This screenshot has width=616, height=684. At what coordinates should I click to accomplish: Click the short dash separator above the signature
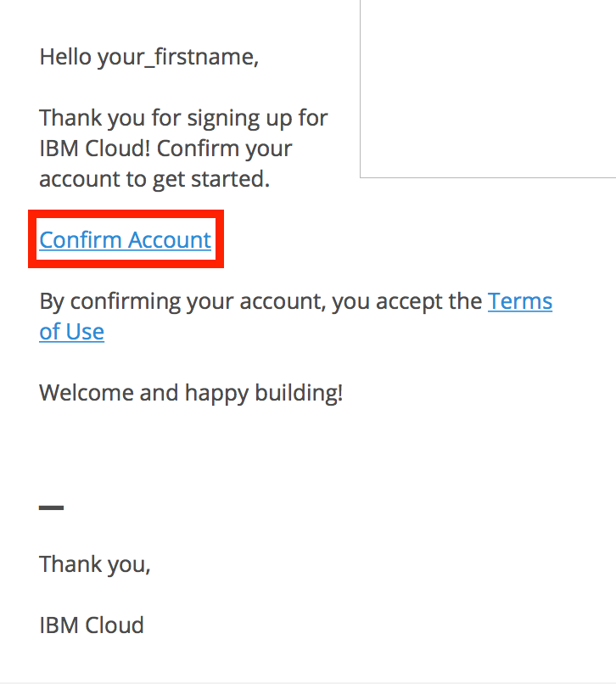coord(51,508)
